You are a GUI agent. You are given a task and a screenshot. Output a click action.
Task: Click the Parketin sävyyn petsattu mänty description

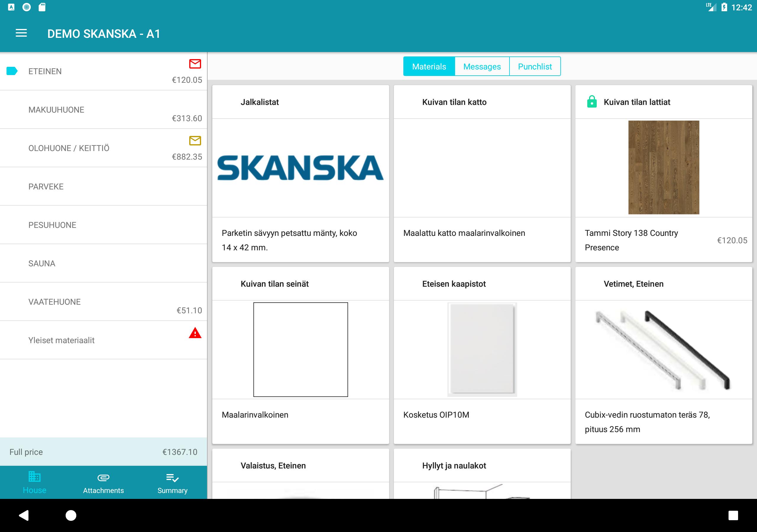(289, 240)
